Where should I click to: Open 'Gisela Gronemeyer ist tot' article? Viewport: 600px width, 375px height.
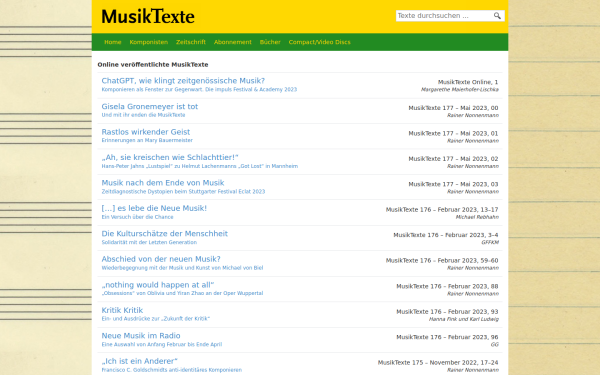point(150,106)
